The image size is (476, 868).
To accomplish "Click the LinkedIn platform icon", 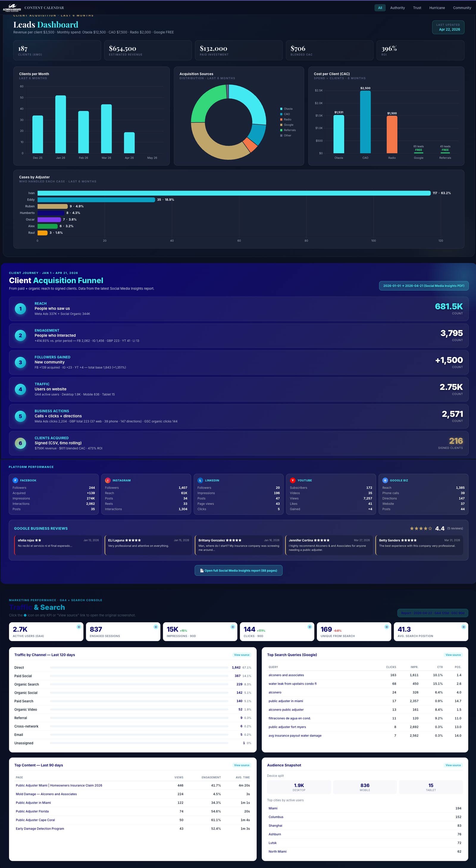I will (200, 481).
